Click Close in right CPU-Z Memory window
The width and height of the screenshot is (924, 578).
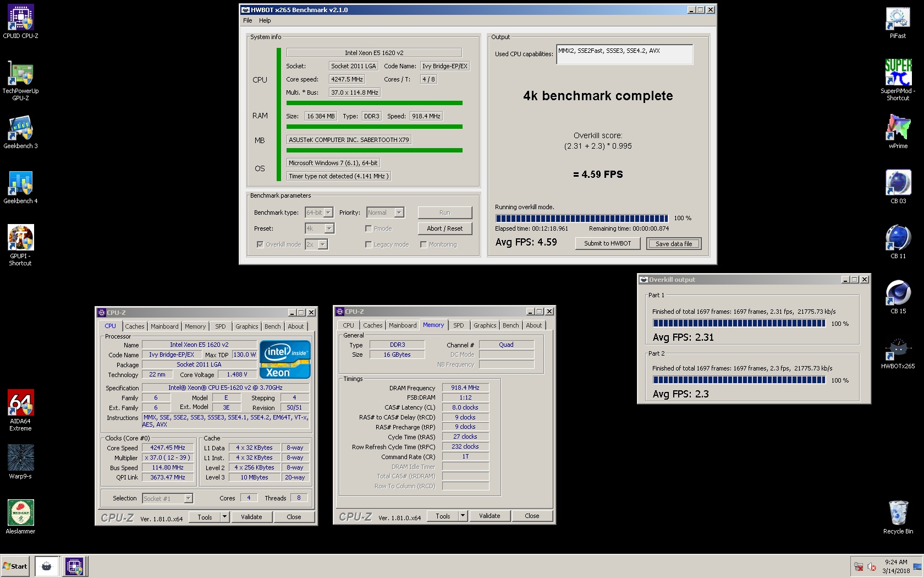[532, 516]
